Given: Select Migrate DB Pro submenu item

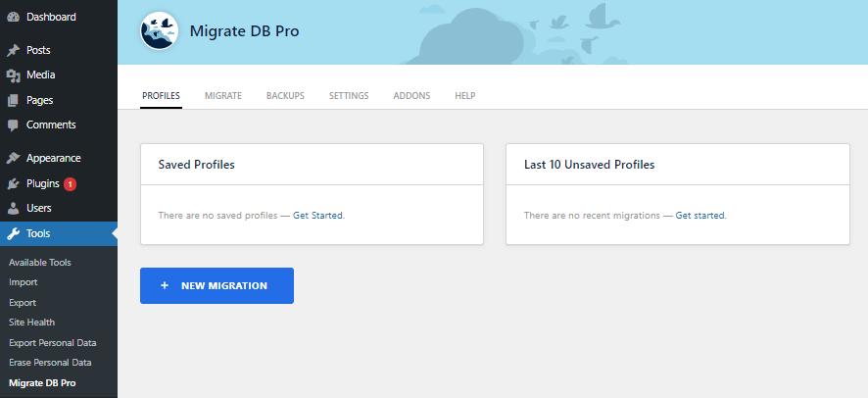Looking at the screenshot, I should (43, 383).
